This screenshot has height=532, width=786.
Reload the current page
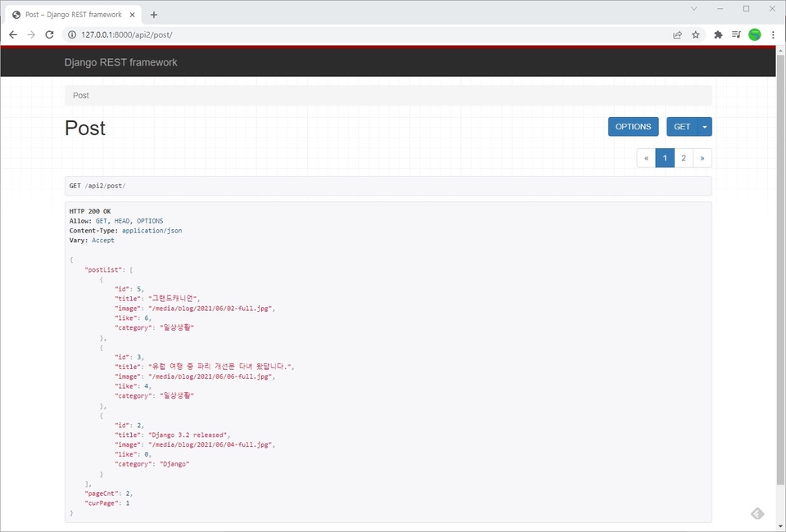[49, 34]
